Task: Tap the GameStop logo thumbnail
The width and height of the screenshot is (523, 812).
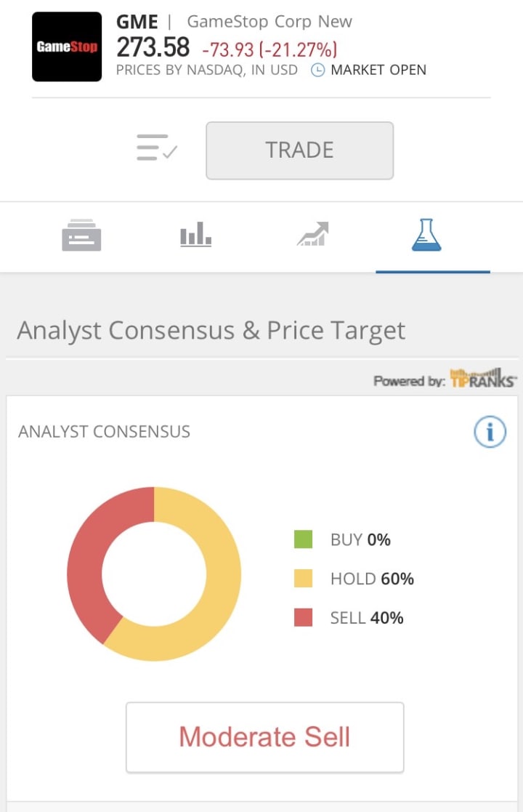Action: click(67, 47)
